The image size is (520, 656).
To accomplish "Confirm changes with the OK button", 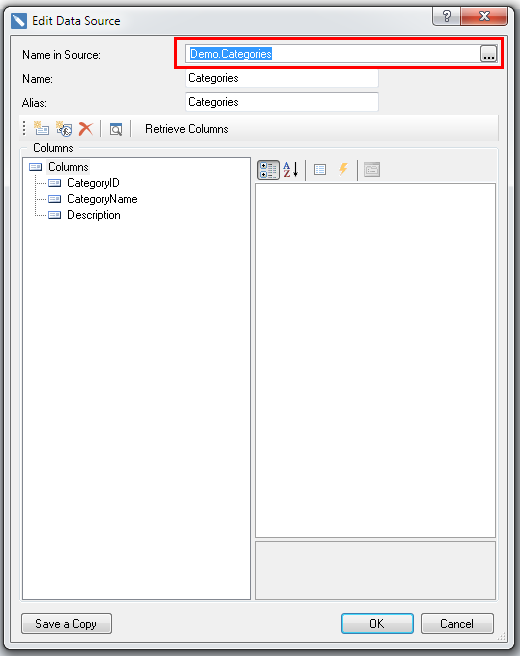I will pyautogui.click(x=377, y=624).
